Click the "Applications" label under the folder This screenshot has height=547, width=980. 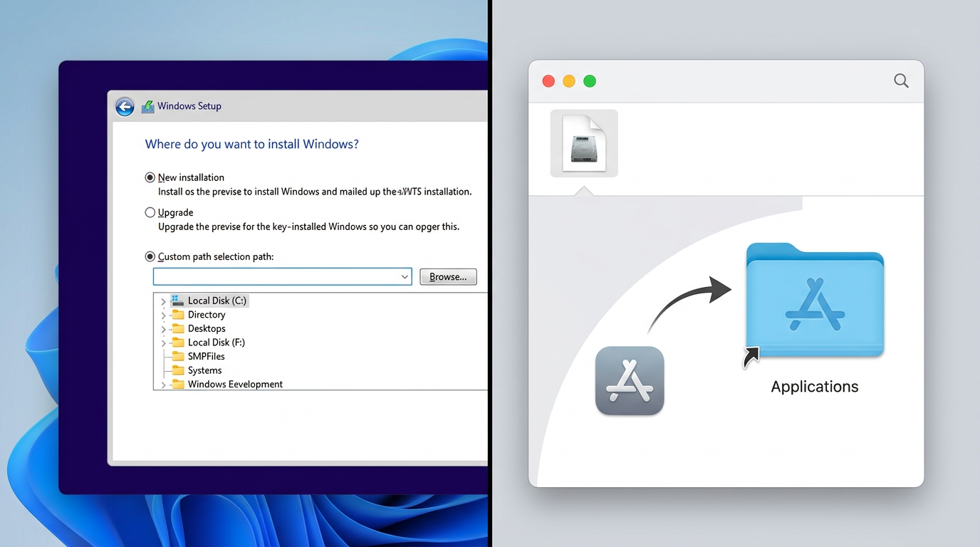[815, 387]
